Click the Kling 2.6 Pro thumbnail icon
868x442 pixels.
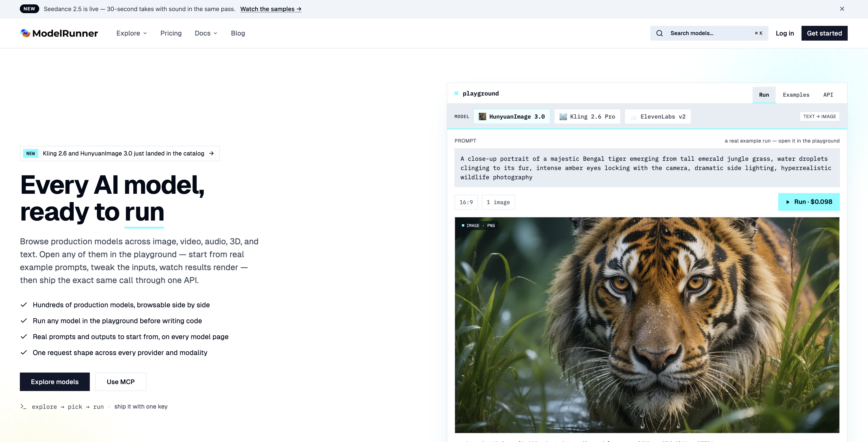click(x=563, y=116)
